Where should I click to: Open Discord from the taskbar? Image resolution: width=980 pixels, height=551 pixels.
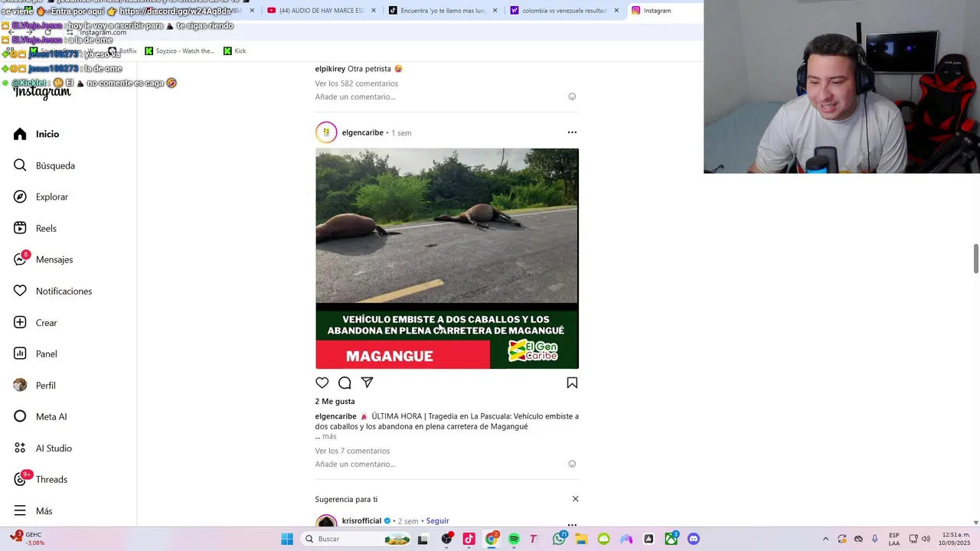tap(694, 539)
